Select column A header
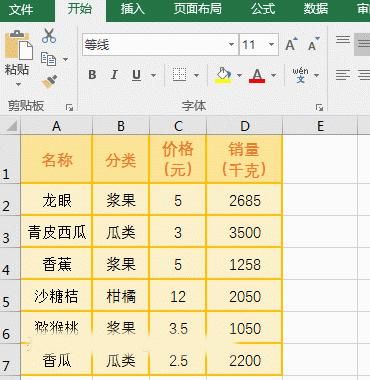The image size is (370, 380). [56, 126]
